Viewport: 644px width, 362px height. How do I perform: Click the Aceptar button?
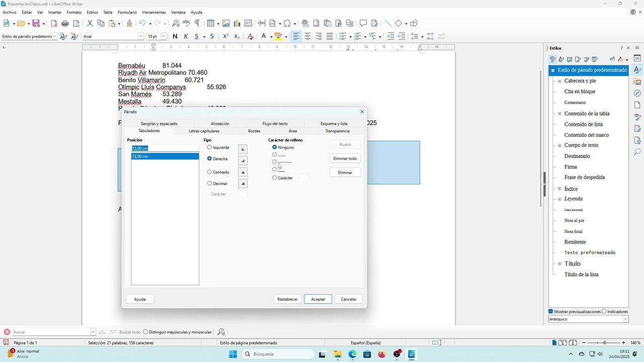318,299
